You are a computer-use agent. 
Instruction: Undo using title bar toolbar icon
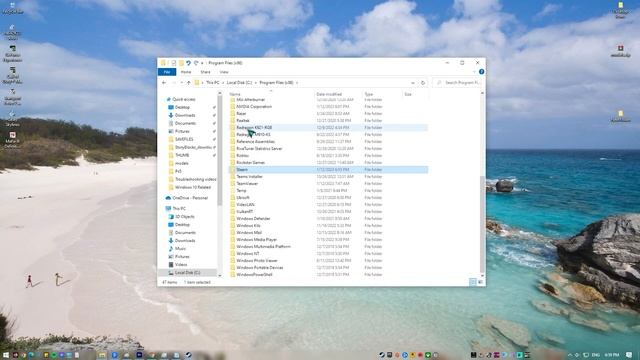188,63
